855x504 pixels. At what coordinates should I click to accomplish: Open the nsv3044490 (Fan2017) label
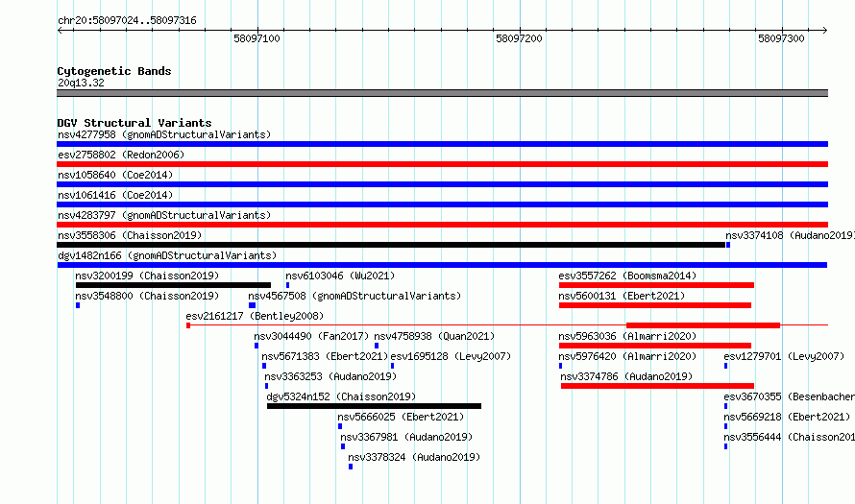(x=311, y=336)
